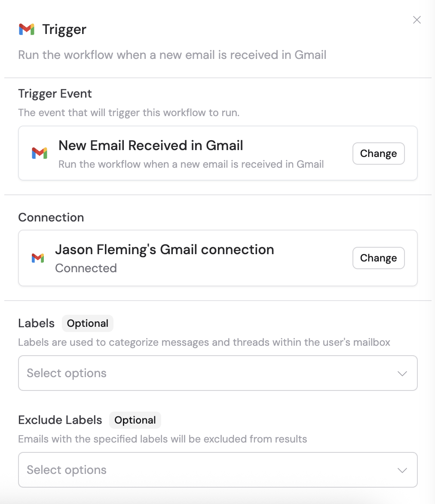
Task: Click the Trigger heading title
Action: (64, 29)
